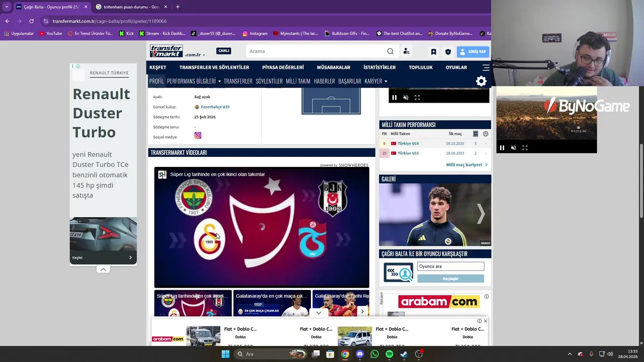Open Steam from the Windows taskbar
The height and width of the screenshot is (362, 644).
[404, 354]
